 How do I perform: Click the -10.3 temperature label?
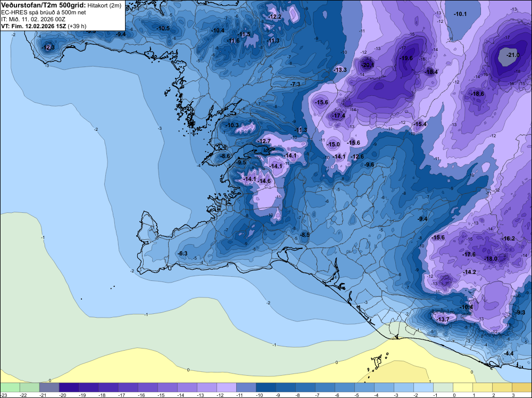[232, 125]
